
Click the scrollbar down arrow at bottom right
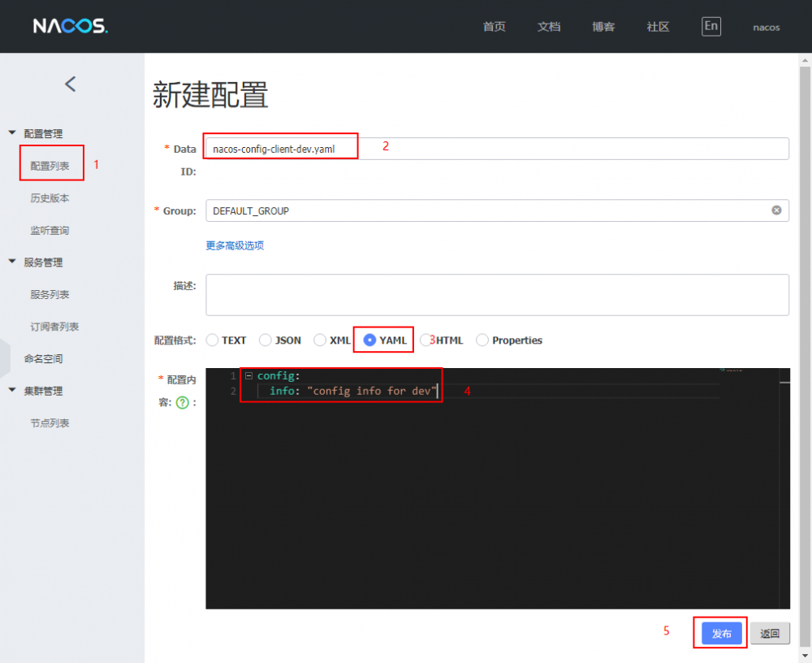pos(806,655)
